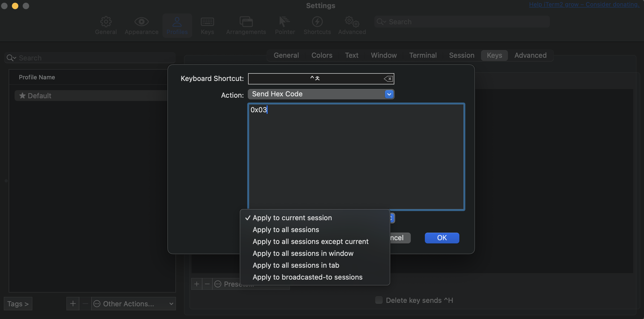Viewport: 644px width, 319px height.
Task: Clear the keyboard shortcut with delete icon
Action: (x=388, y=79)
